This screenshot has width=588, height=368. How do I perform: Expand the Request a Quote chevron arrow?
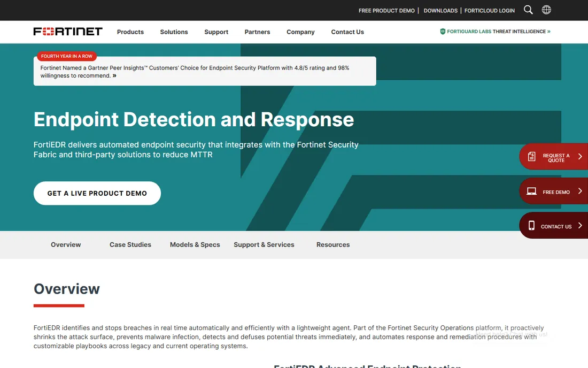click(580, 156)
